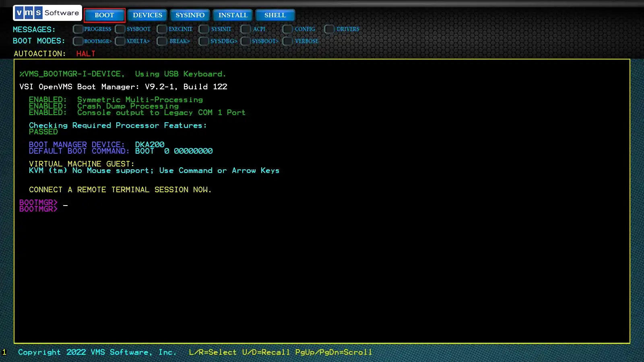This screenshot has width=644, height=362.
Task: Click the DEFAULT BOOT COMMAND line
Action: coord(121,151)
